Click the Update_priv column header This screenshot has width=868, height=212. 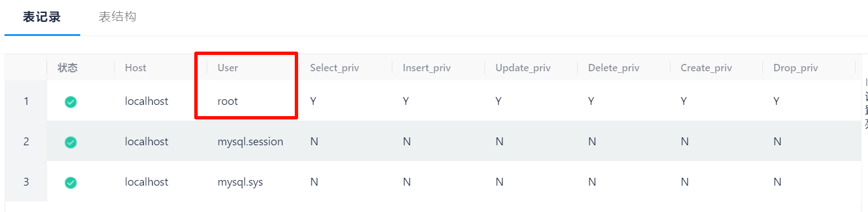tap(523, 68)
